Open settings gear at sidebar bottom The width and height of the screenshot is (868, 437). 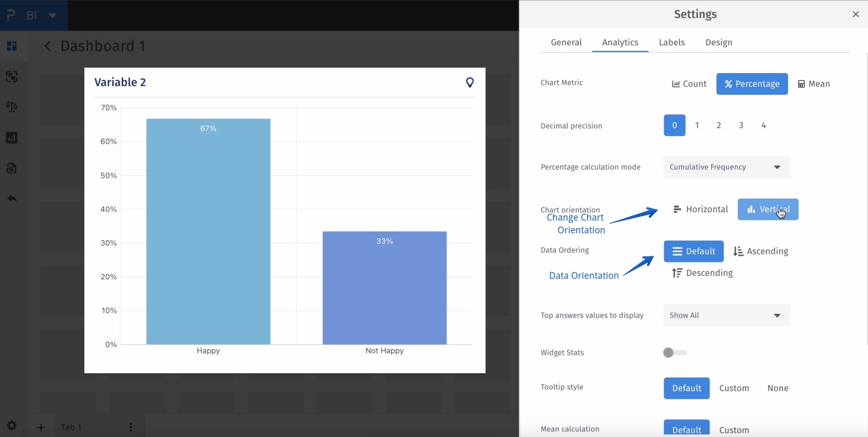(x=12, y=426)
